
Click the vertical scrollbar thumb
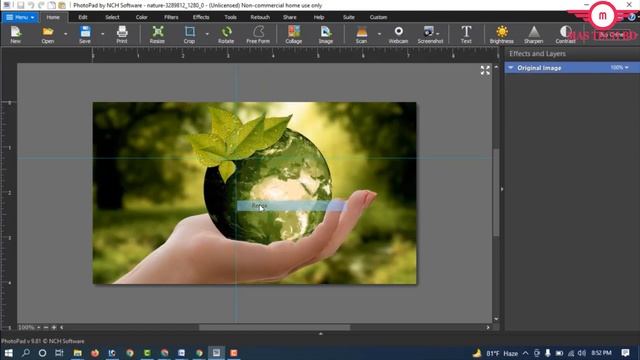496,192
